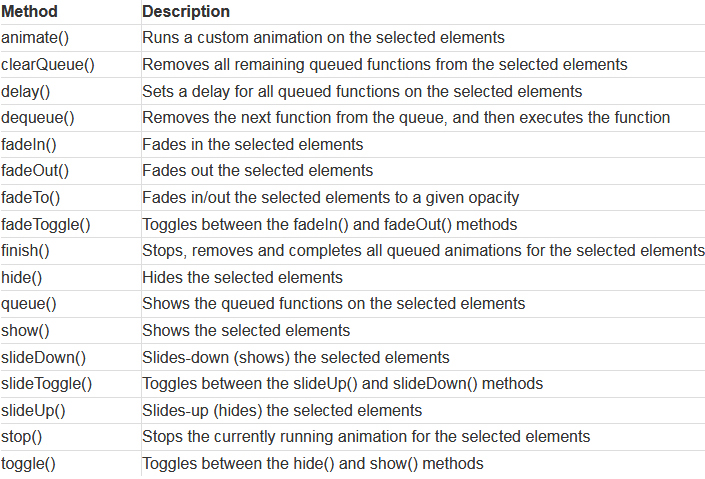Image resolution: width=705 pixels, height=479 pixels.
Task: Click the slideToggle() method name
Action: 47,384
